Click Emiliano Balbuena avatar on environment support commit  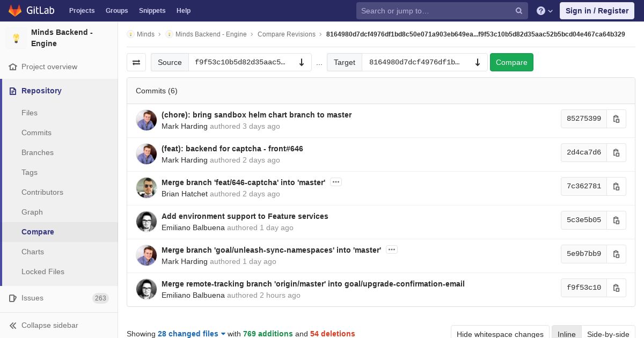coord(147,222)
